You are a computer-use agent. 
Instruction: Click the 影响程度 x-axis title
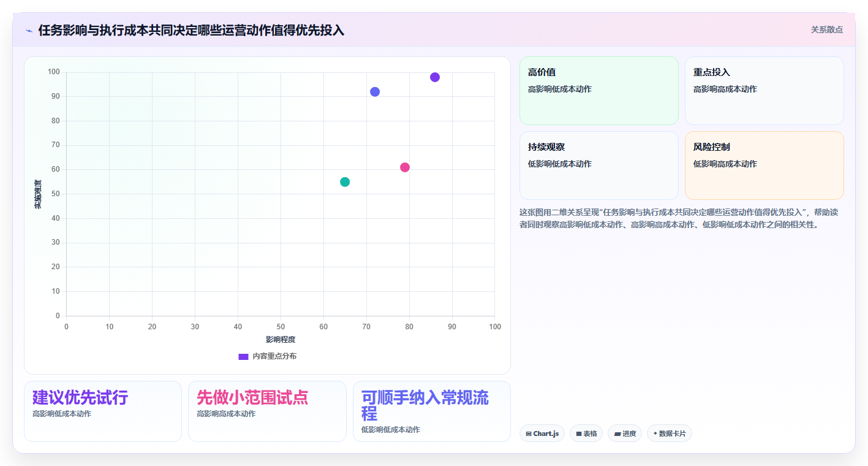281,340
